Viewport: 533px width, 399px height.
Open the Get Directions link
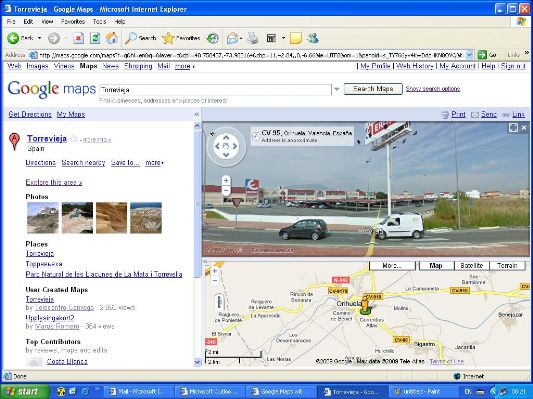tap(30, 115)
